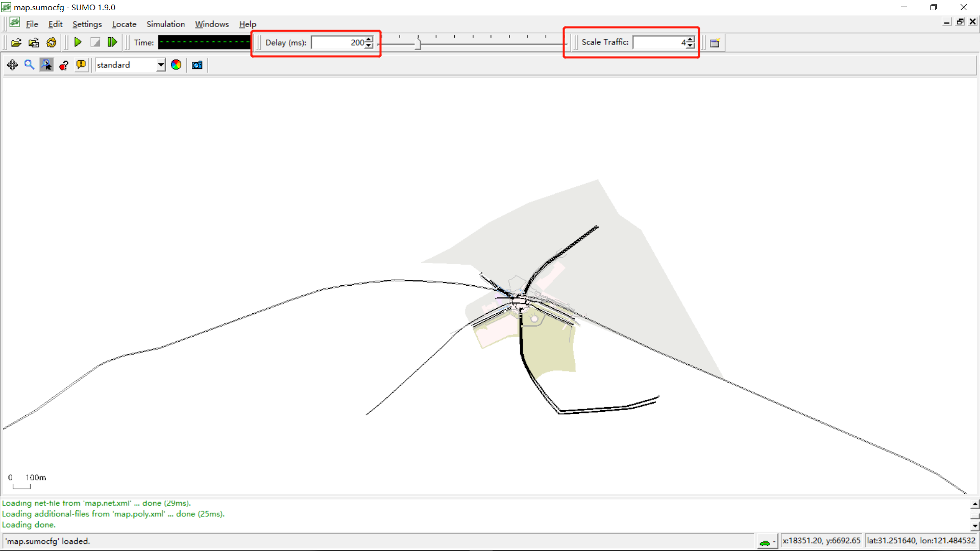Recenter the view with the crosshair icon

(12, 65)
